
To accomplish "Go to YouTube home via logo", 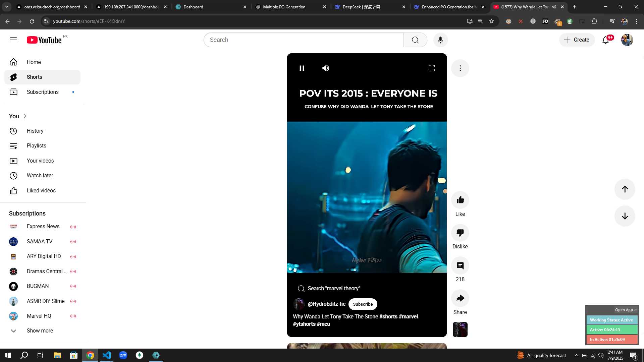I will click(x=44, y=40).
